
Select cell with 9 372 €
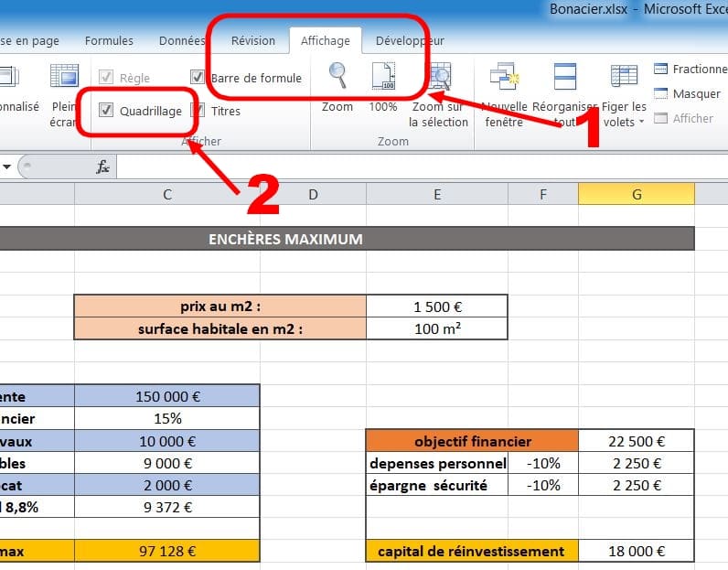coord(167,507)
